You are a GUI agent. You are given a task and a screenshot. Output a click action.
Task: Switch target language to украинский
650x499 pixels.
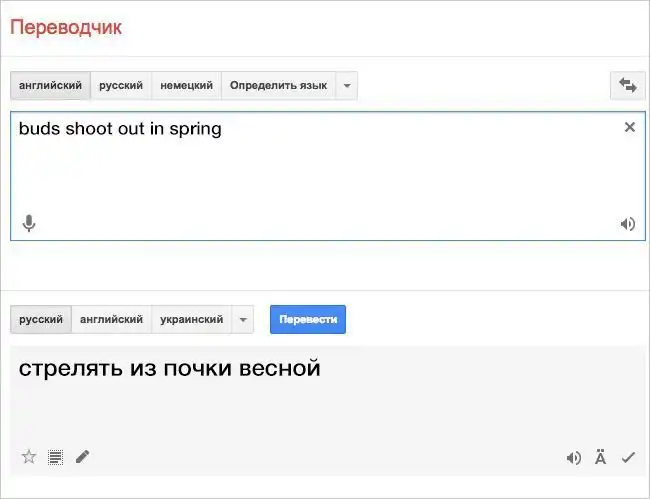tap(191, 320)
